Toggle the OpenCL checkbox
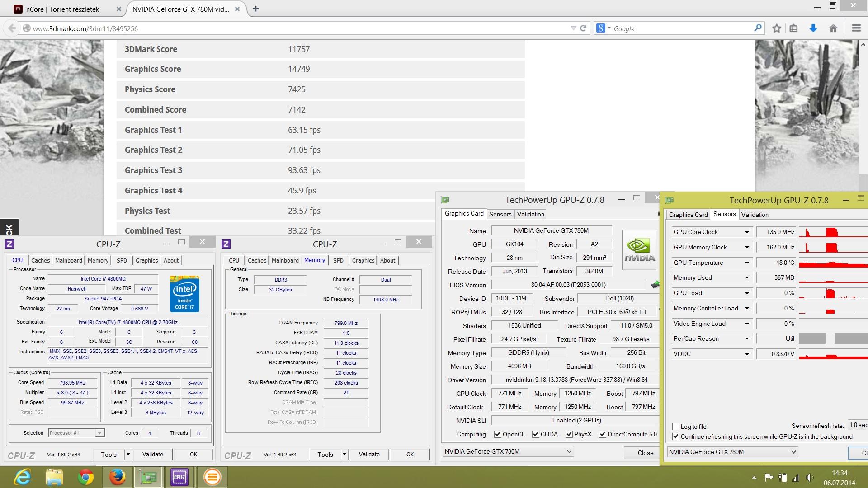 (498, 434)
